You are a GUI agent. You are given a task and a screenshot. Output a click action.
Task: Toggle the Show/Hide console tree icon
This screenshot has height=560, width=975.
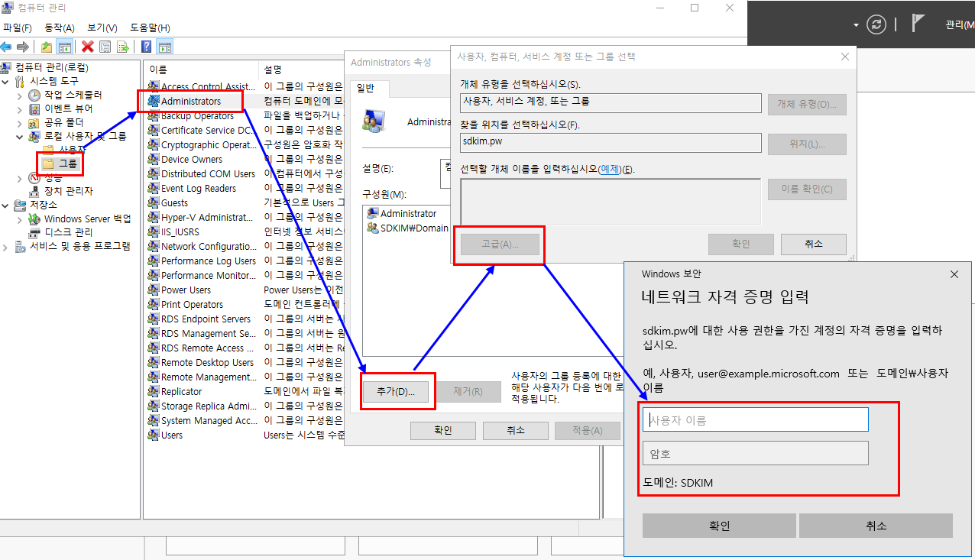coord(64,47)
